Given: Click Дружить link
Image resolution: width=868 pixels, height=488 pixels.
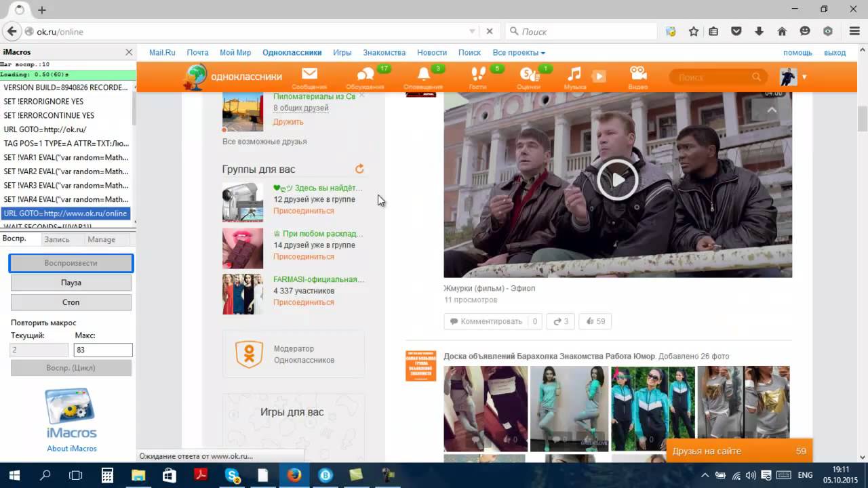Looking at the screenshot, I should point(288,122).
